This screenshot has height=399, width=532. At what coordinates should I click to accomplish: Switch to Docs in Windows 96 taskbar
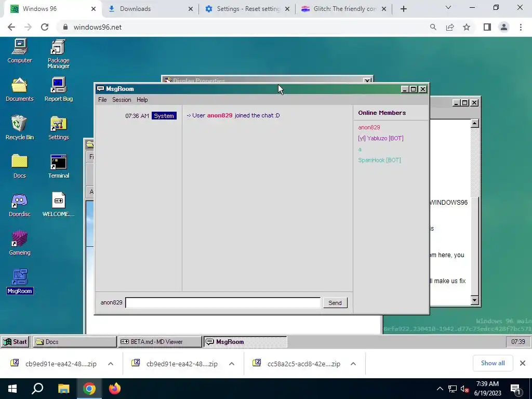(74, 342)
